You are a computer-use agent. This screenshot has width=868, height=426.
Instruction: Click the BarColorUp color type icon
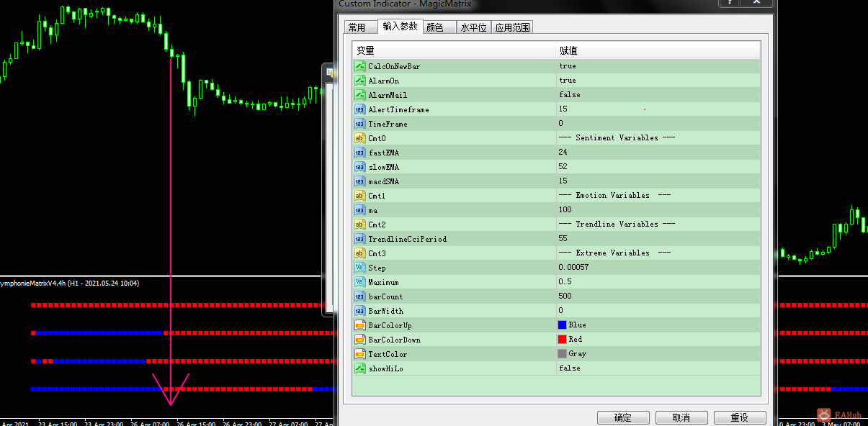(x=359, y=325)
